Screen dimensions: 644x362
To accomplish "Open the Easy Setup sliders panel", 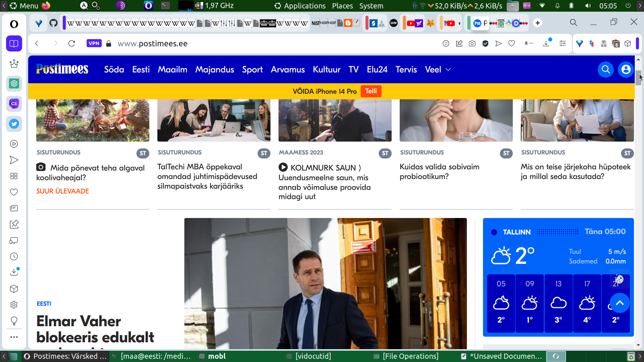I will [x=563, y=43].
